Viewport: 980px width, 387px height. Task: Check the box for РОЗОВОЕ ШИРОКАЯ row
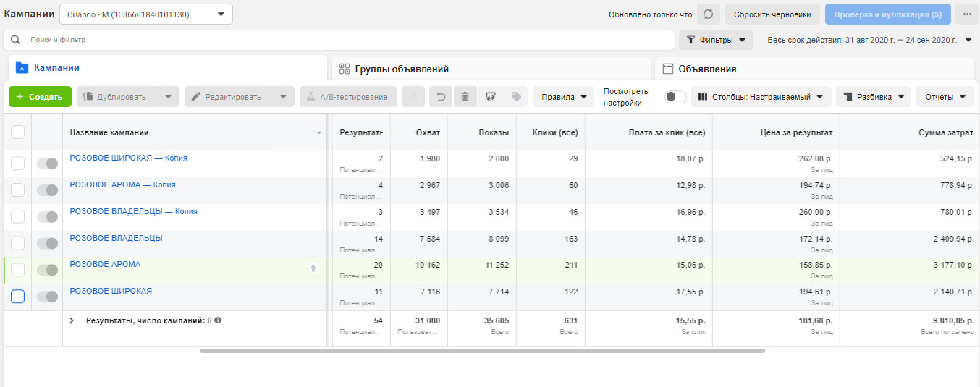pos(18,296)
